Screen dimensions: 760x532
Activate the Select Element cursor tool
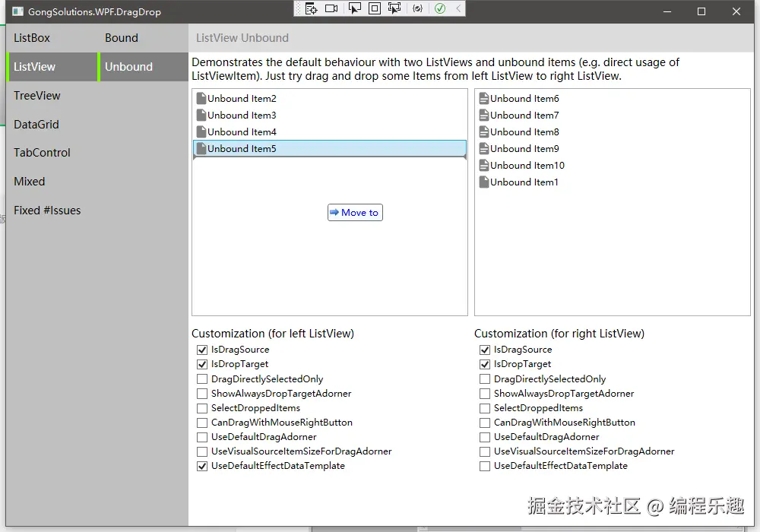(x=354, y=8)
